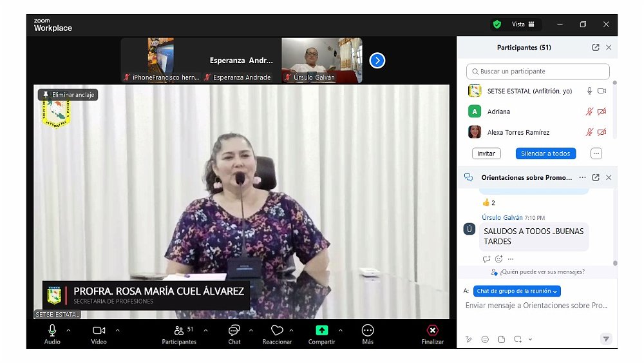The image size is (644, 363).
Task: Expand the arrow next to Participantes
Action: (205, 330)
